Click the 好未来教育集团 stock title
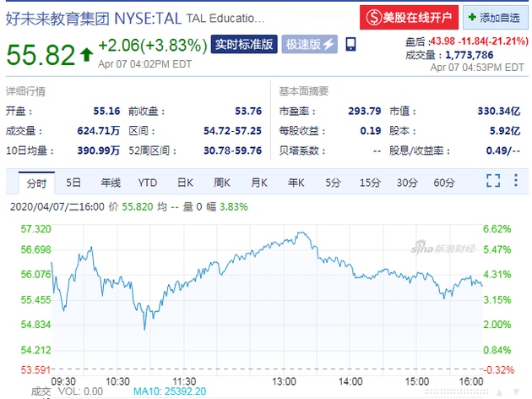 click(56, 16)
